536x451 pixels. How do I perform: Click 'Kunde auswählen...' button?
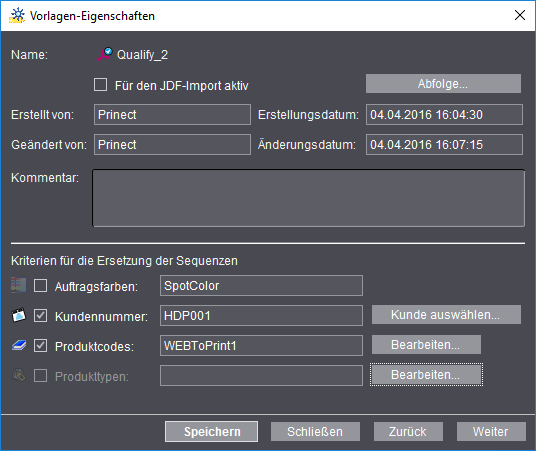click(446, 315)
